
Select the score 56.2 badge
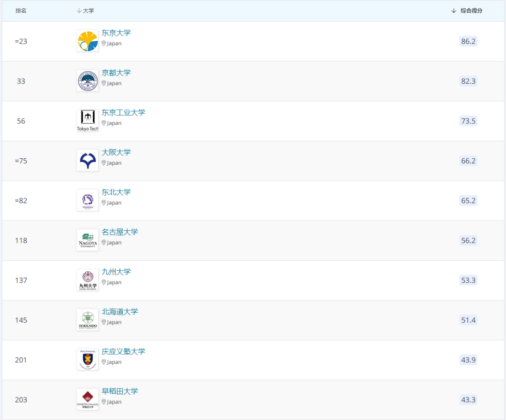pyautogui.click(x=468, y=240)
